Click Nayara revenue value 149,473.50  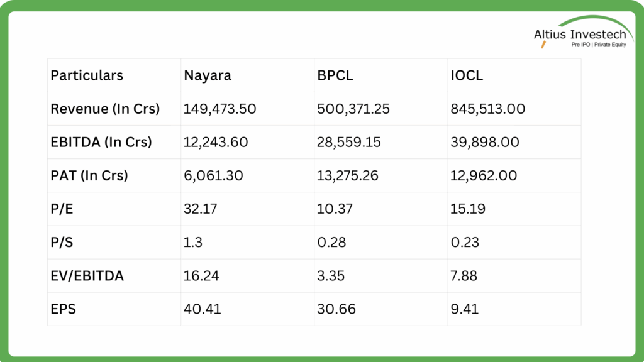(219, 109)
